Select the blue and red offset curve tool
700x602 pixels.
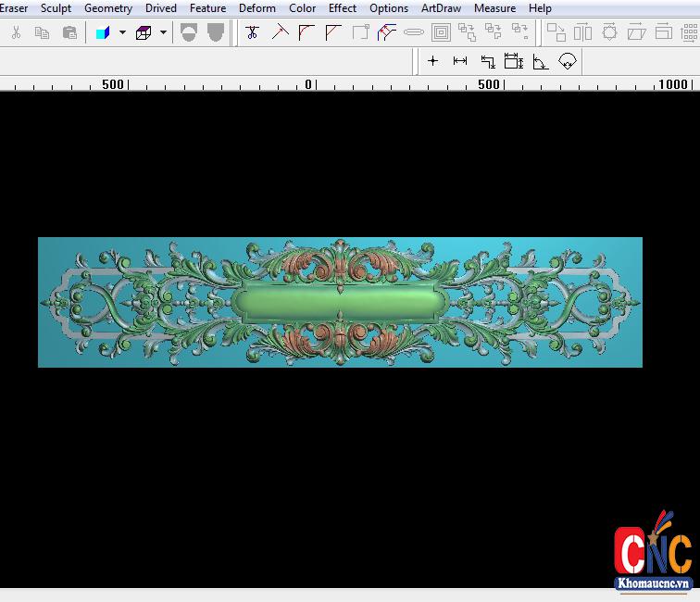pos(387,32)
